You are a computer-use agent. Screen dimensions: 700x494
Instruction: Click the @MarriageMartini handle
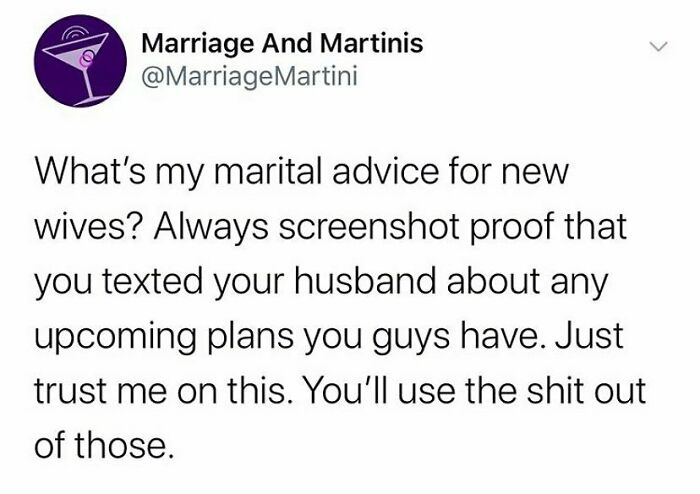click(249, 76)
